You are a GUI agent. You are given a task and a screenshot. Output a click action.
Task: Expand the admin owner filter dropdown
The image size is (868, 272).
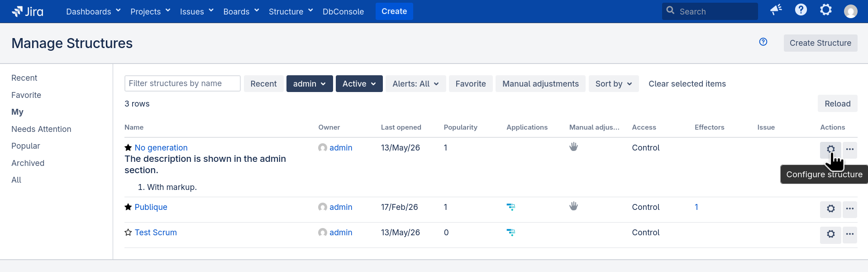(x=310, y=84)
